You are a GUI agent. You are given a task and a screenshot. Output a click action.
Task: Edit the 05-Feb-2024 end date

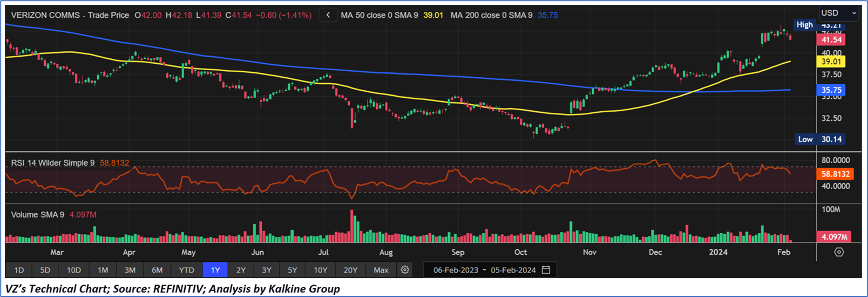(x=513, y=270)
